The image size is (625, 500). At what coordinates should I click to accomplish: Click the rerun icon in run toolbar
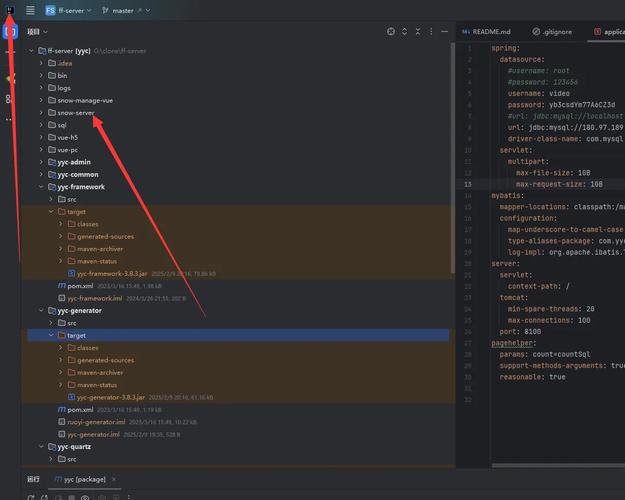tap(31, 496)
